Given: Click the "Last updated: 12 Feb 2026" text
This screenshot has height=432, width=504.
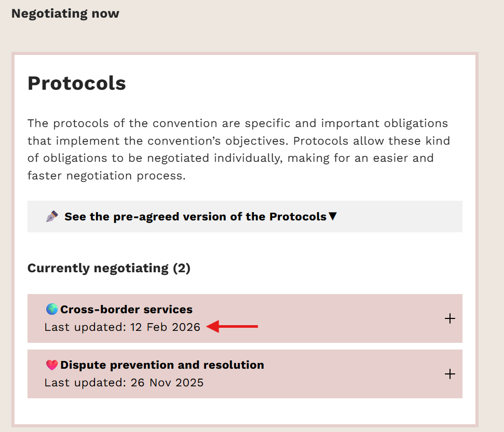Looking at the screenshot, I should (x=122, y=327).
